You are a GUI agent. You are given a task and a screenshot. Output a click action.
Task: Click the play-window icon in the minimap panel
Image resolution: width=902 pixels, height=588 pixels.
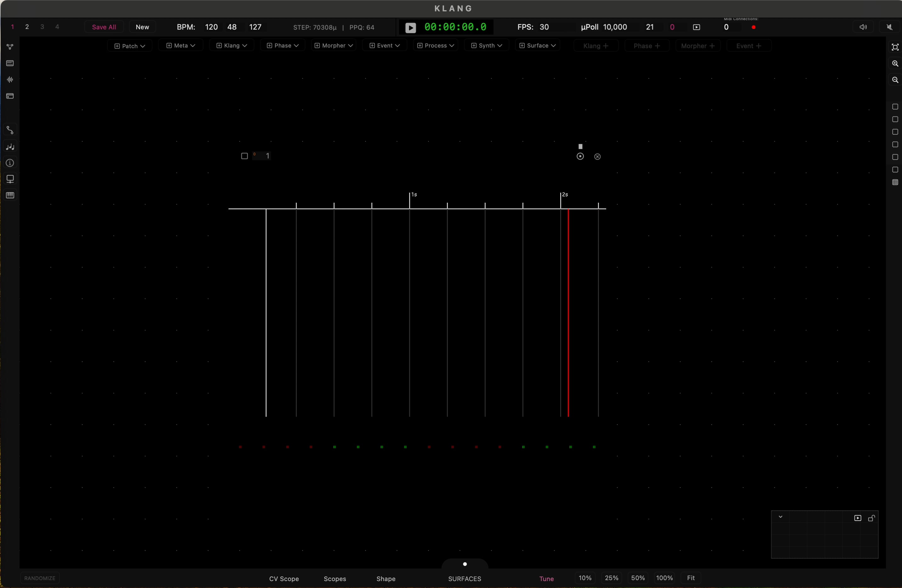[x=857, y=518]
